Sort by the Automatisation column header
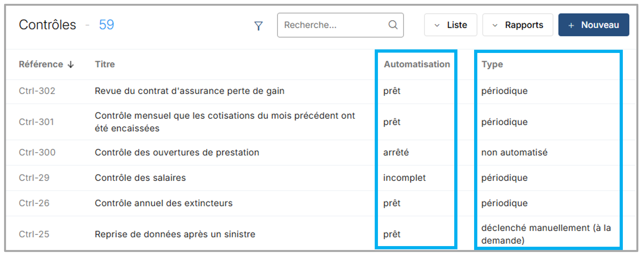644x257 pixels. [417, 64]
